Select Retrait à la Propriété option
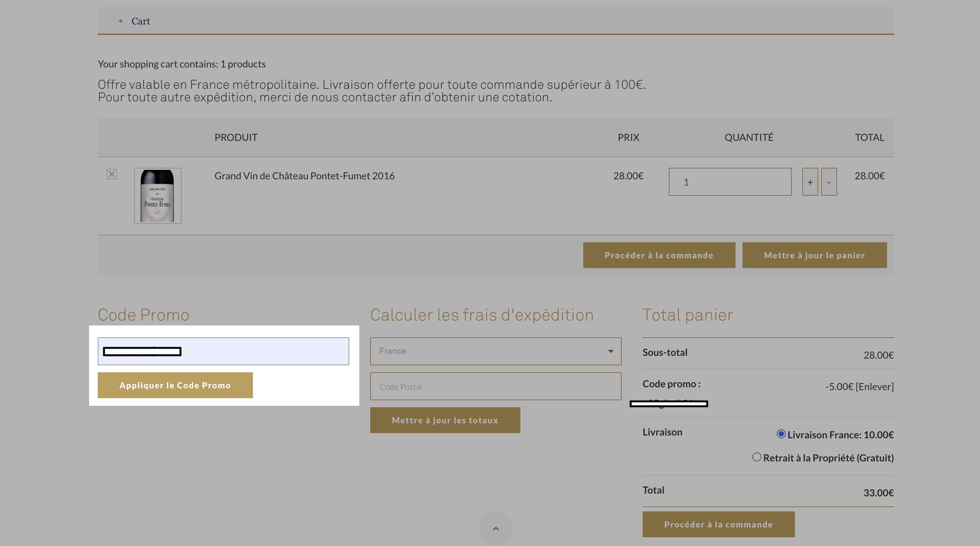980x546 pixels. click(x=757, y=457)
